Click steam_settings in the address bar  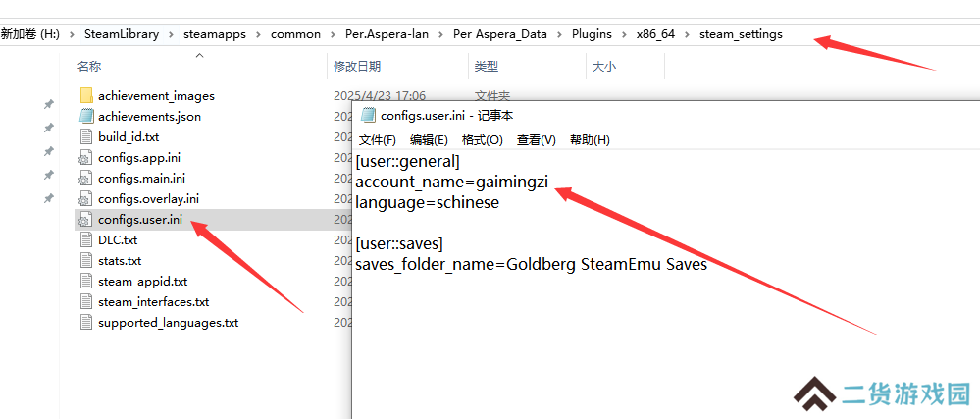[741, 34]
